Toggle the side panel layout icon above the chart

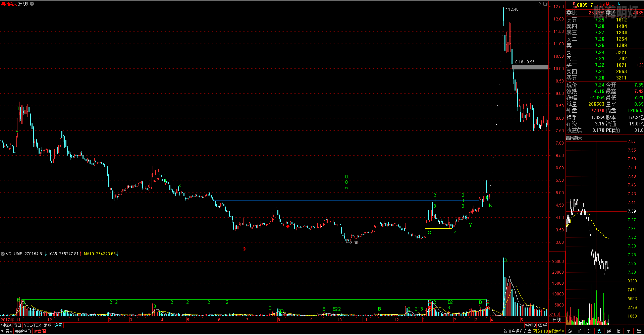point(545,4)
